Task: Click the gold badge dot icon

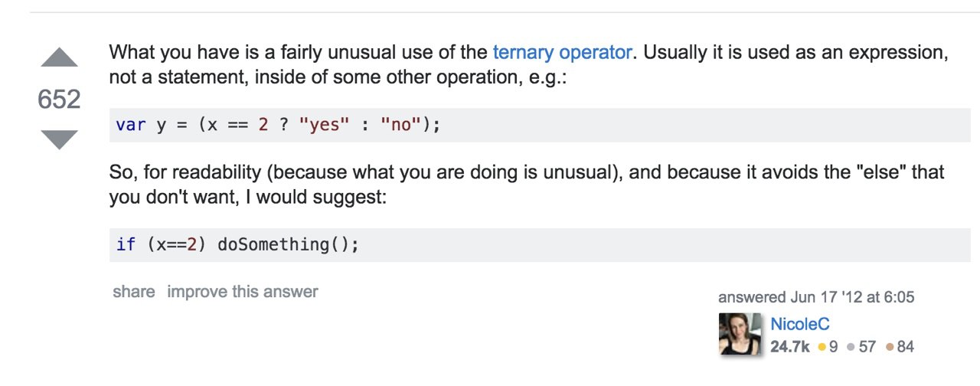Action: pyautogui.click(x=822, y=347)
